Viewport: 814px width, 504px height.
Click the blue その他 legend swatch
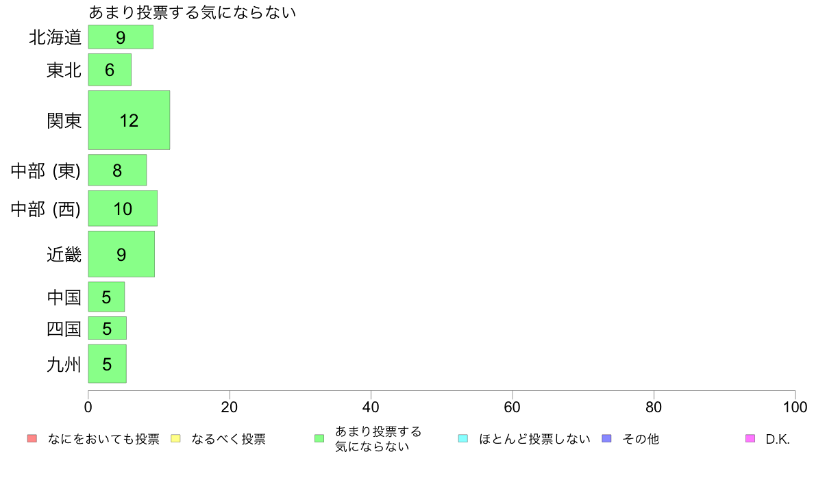tap(606, 438)
